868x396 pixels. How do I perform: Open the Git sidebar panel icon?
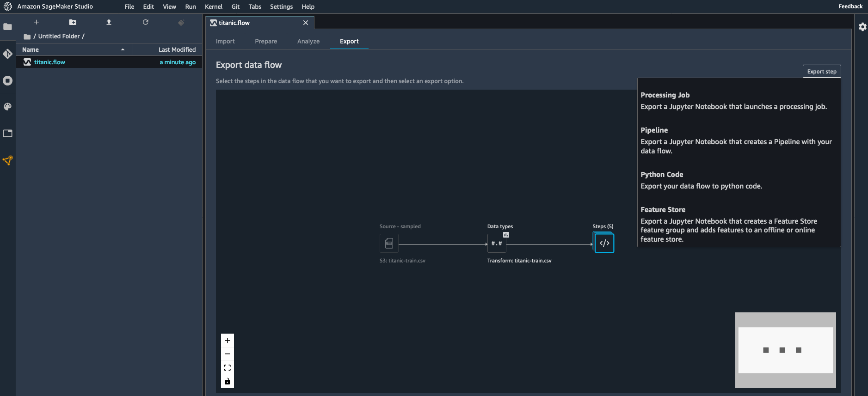point(7,54)
